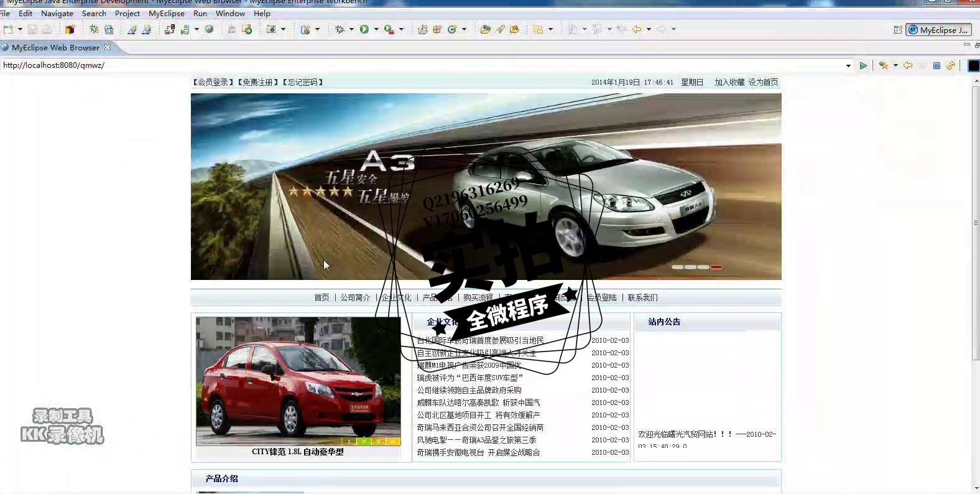Expand the Back history dropdown in main toolbar
980x494 pixels.
click(649, 29)
